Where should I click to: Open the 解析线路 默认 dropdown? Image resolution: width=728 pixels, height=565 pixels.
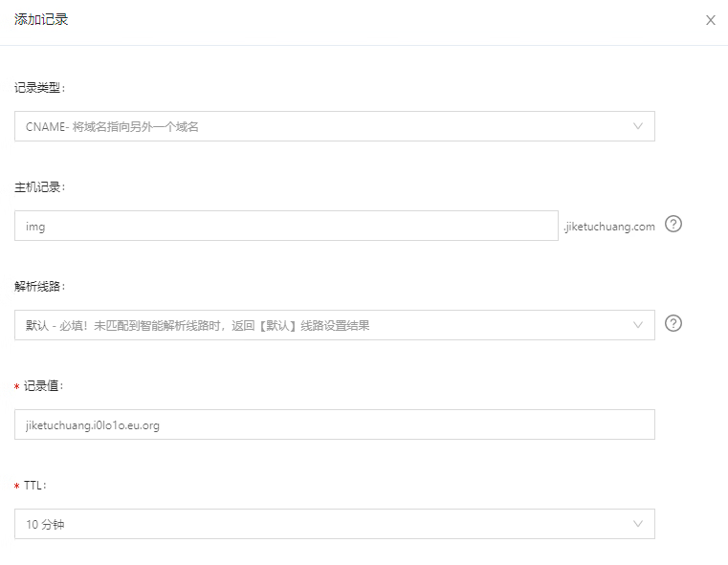[334, 325]
